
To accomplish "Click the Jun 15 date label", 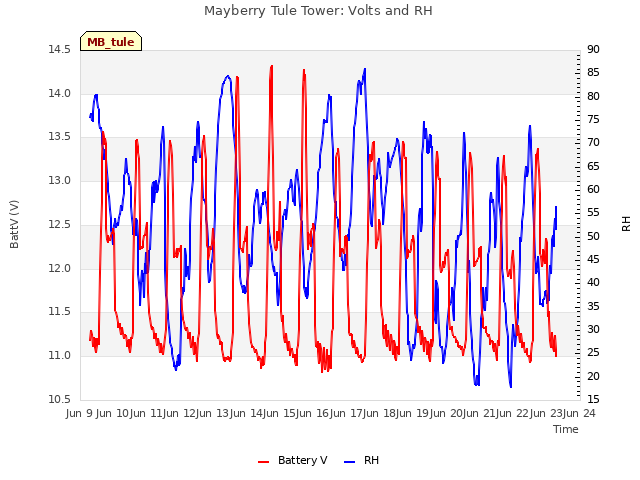I will click(x=280, y=413).
